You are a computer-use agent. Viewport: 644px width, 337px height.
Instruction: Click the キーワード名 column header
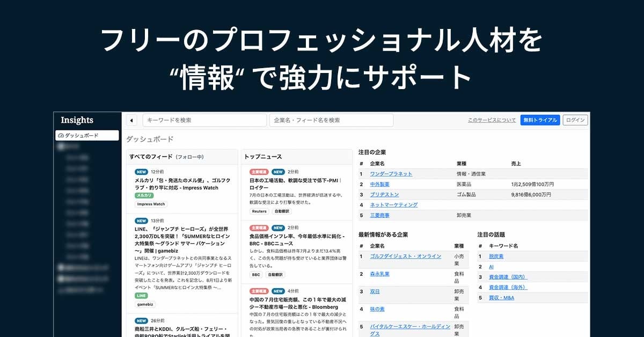pos(503,246)
